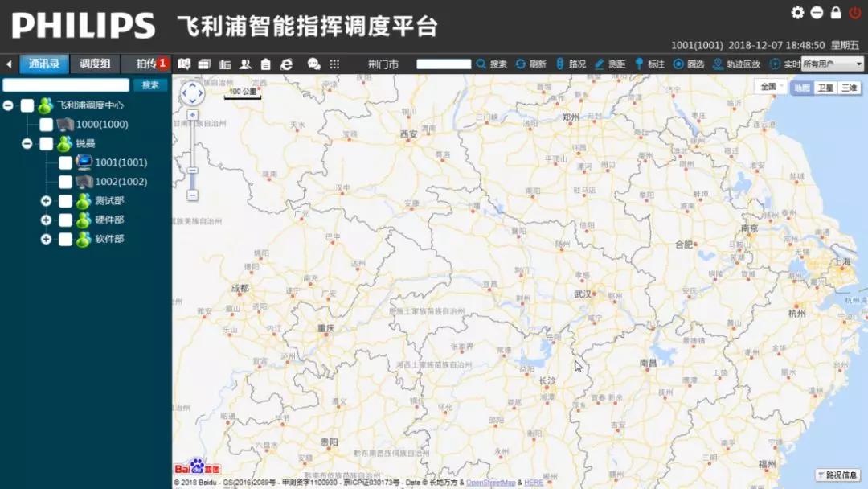
Task: Check the 1001(1001) checkbox
Action: tap(65, 162)
